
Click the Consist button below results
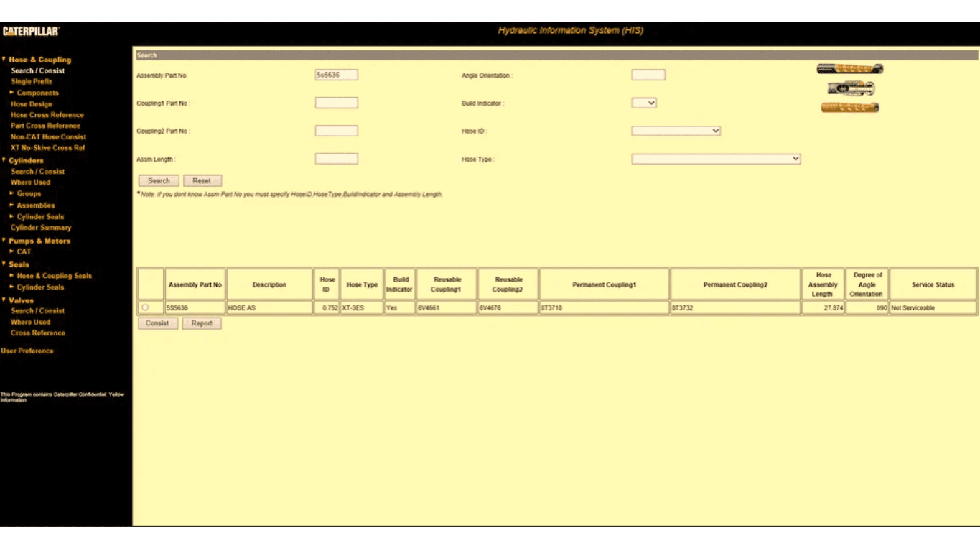(157, 323)
